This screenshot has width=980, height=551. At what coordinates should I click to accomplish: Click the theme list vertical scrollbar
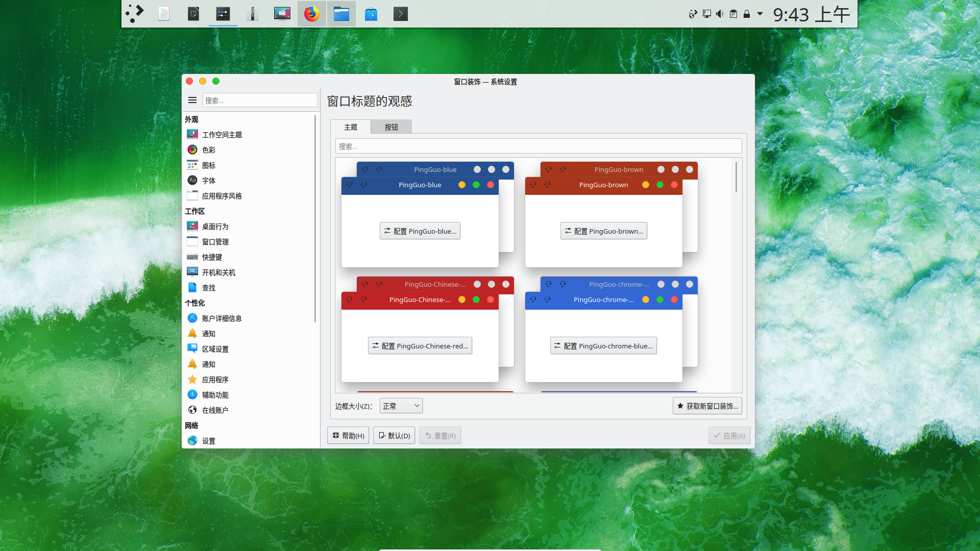[x=736, y=177]
